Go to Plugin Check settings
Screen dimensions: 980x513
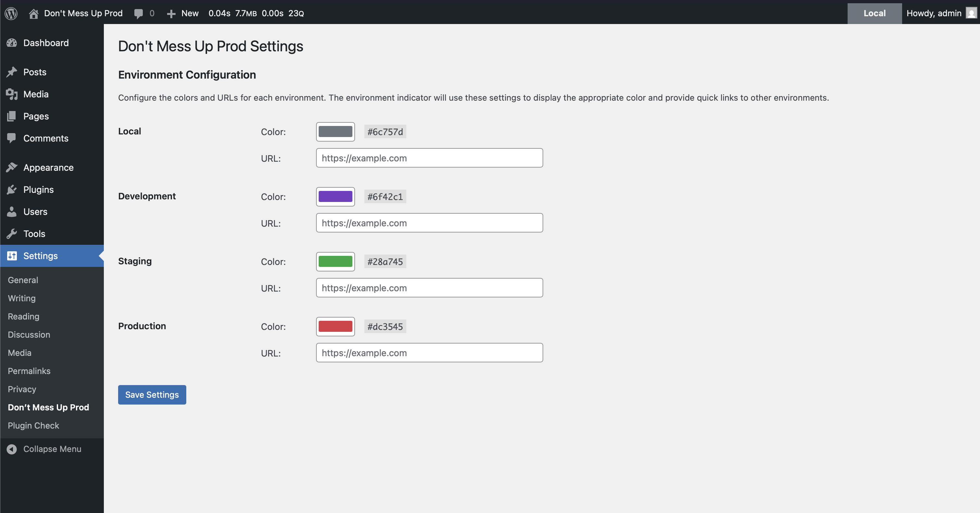point(33,425)
